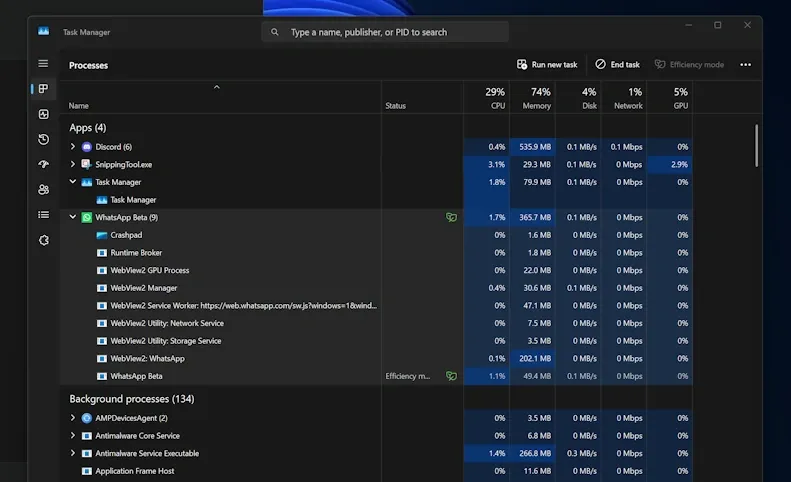This screenshot has height=482, width=791.
Task: Click the search magnifier icon
Action: (274, 32)
